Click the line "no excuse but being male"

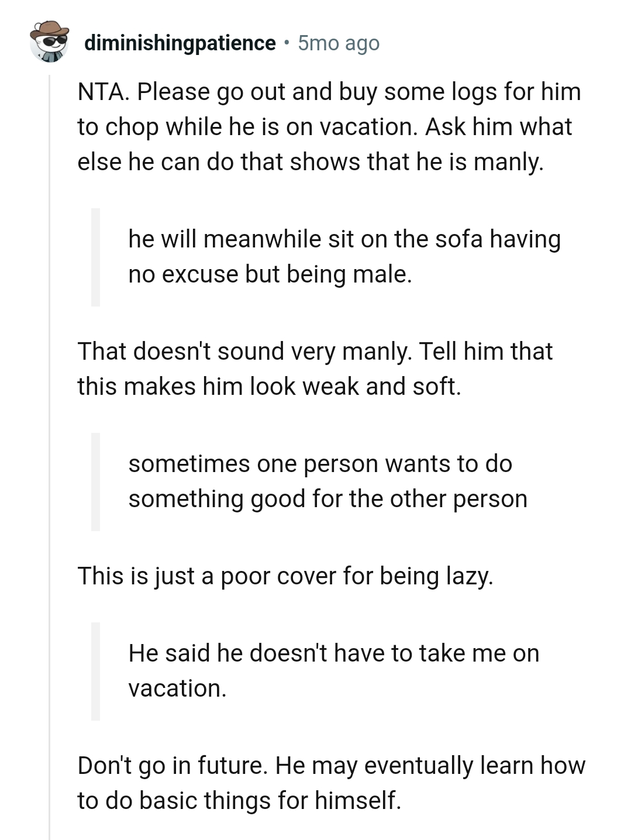(270, 274)
